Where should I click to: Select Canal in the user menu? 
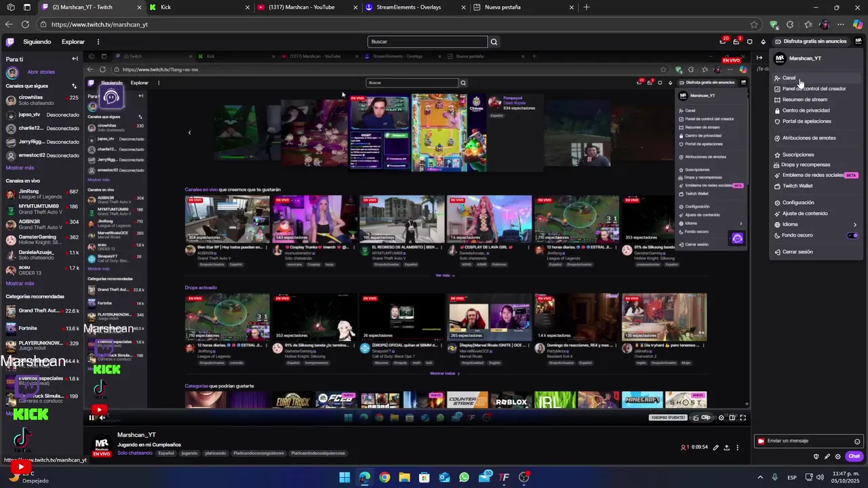coord(816,78)
